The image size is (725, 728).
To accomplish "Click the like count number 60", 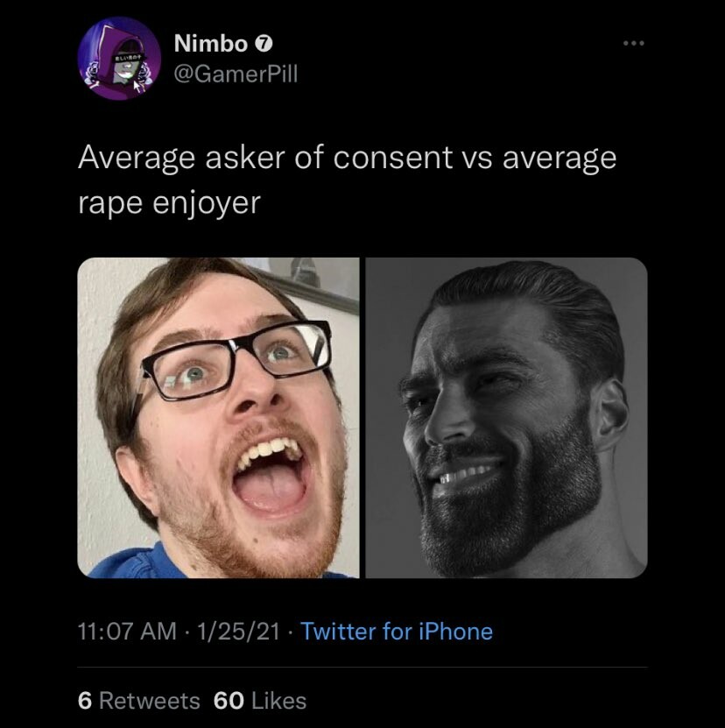I will point(229,701).
